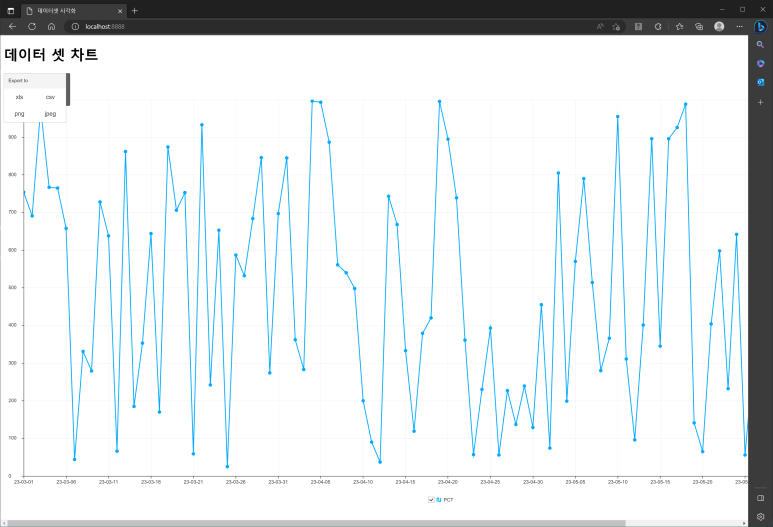View site information for localhost

coord(75,27)
